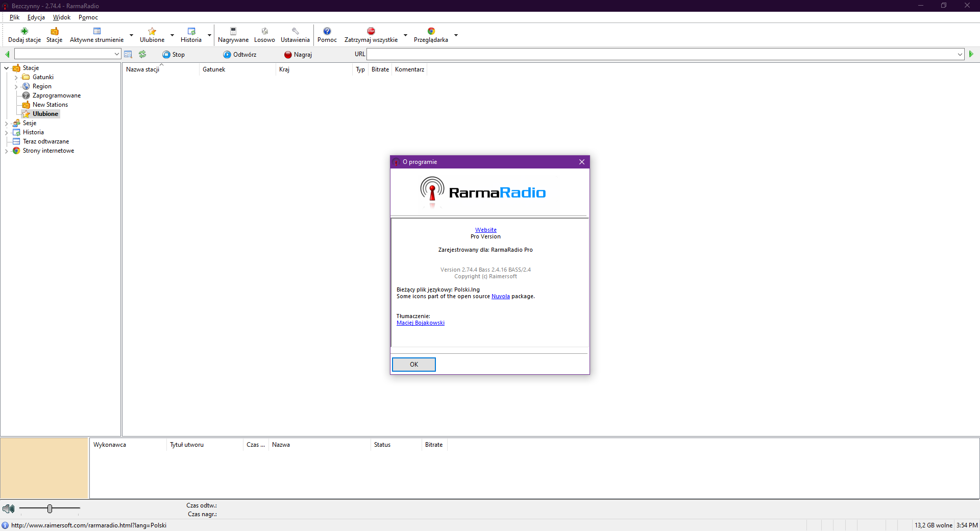The width and height of the screenshot is (980, 531).
Task: Click the Pomoc help toolbar icon
Action: [x=327, y=31]
